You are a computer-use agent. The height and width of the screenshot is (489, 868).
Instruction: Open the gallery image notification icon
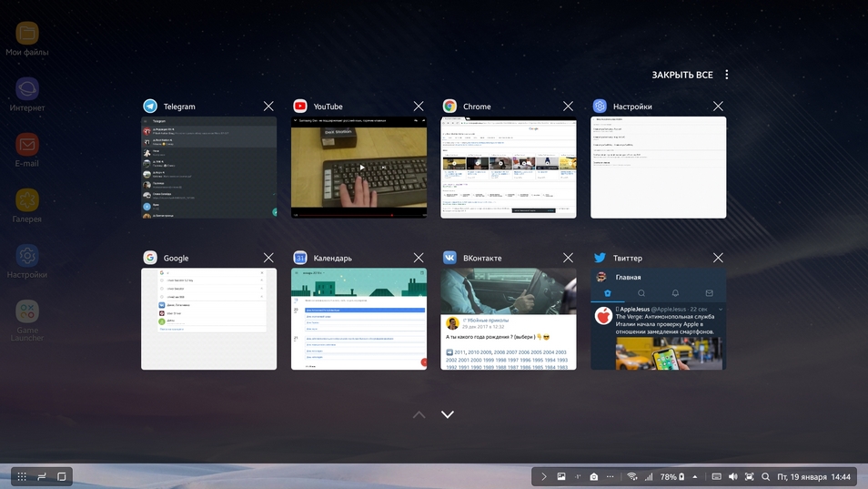(x=560, y=476)
